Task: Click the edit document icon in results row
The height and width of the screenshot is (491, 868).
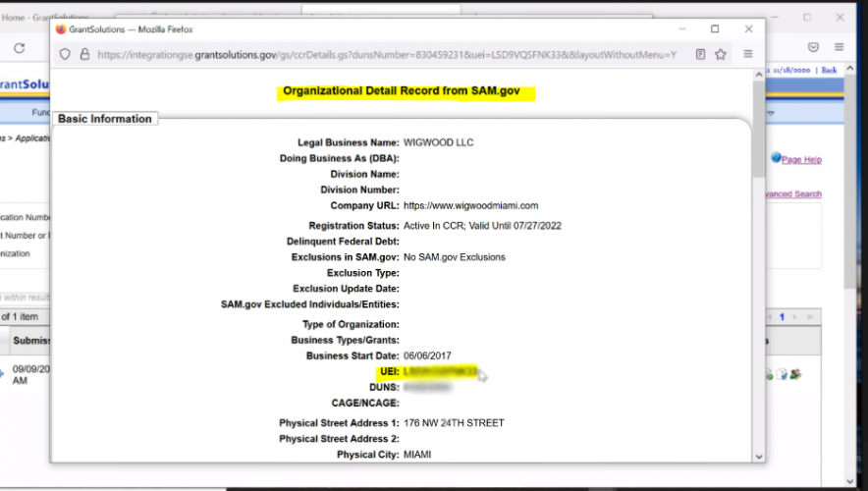Action: tap(782, 374)
